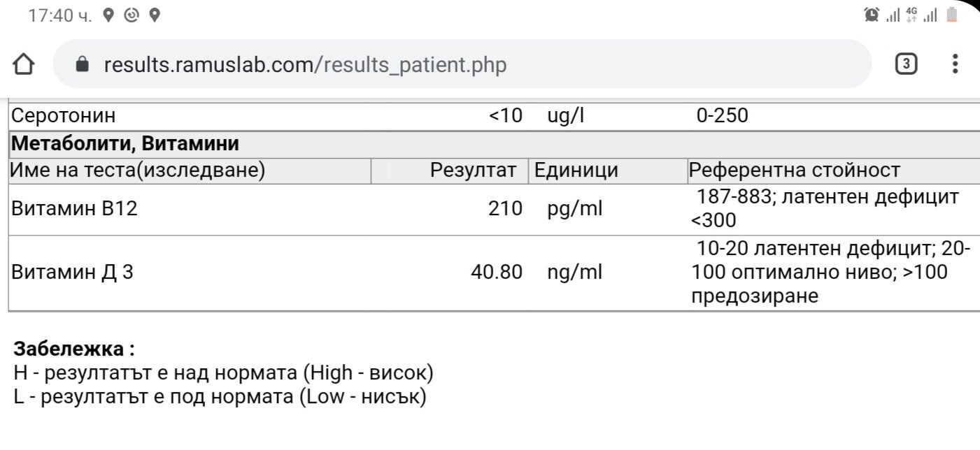Select the Витамин Д 3 test name
980x450 pixels.
coord(72,272)
